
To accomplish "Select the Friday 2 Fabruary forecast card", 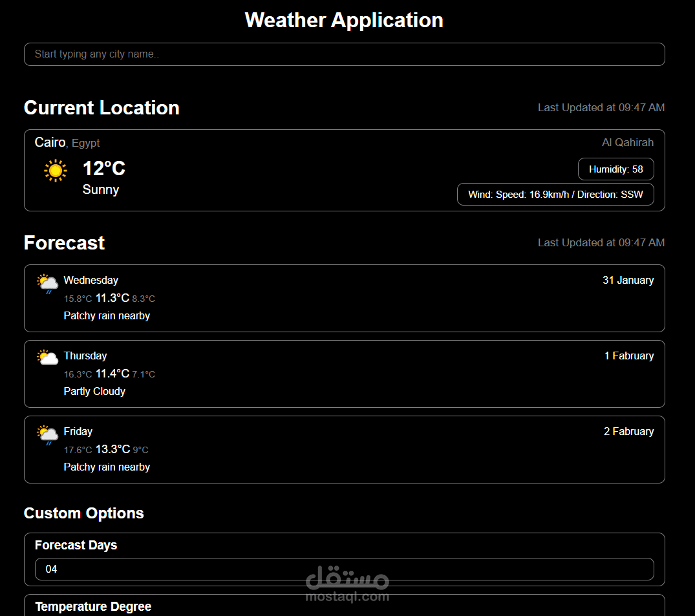I will (x=344, y=449).
